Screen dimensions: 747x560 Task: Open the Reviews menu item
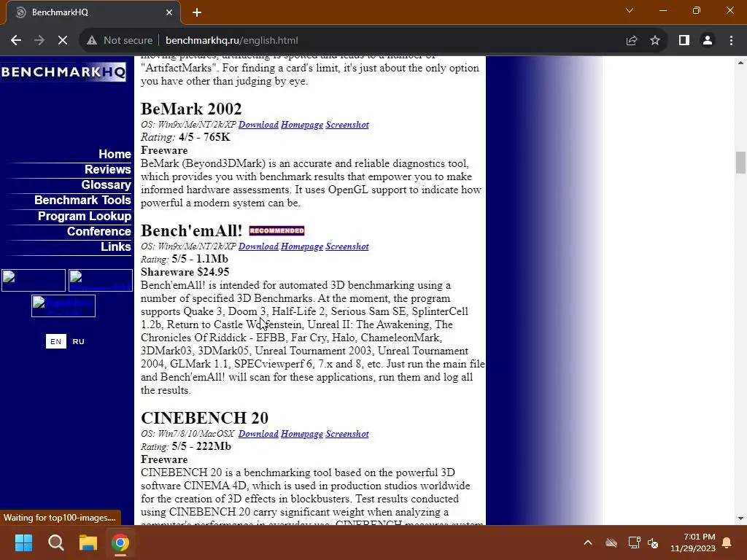pos(108,169)
